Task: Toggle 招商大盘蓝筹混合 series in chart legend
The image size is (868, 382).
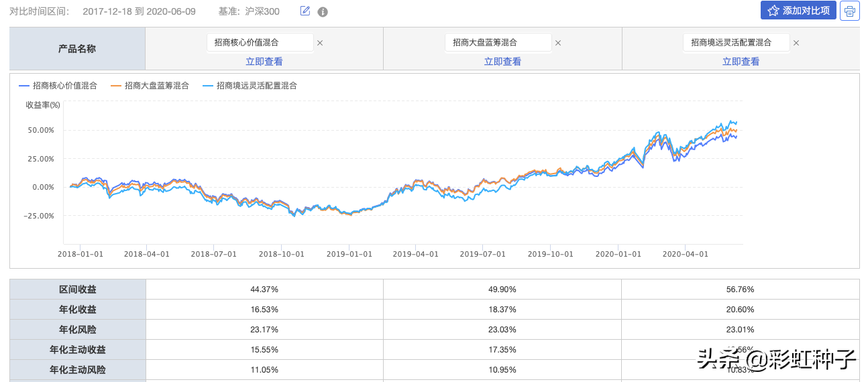Action: coord(150,86)
